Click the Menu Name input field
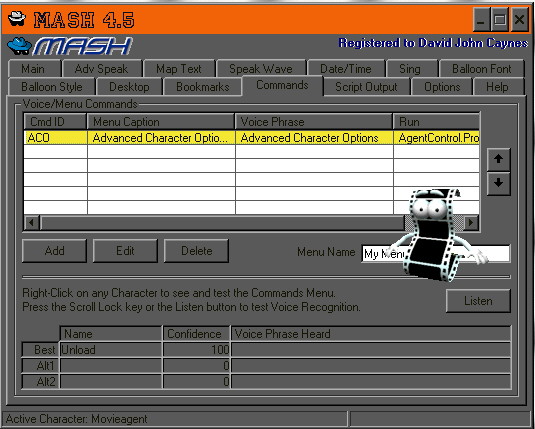This screenshot has width=535, height=429. pyautogui.click(x=436, y=254)
